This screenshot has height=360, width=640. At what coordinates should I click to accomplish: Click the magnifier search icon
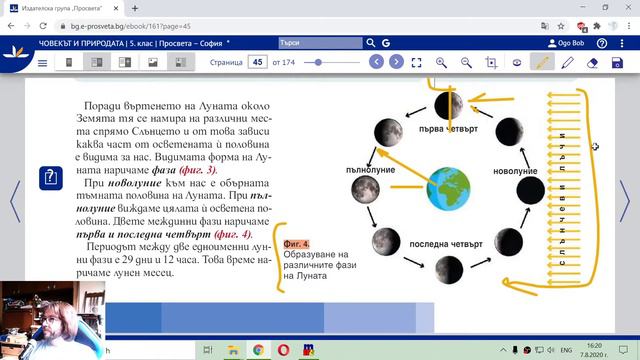coord(371,43)
